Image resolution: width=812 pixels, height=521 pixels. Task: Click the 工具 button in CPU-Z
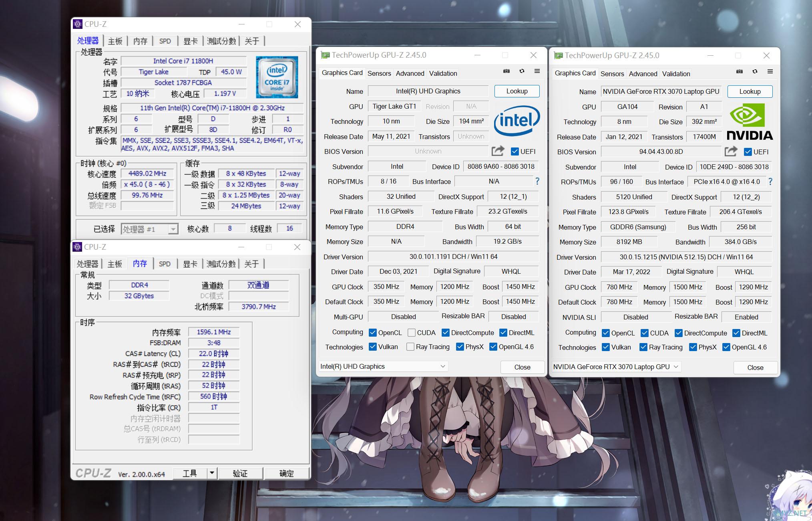point(190,473)
